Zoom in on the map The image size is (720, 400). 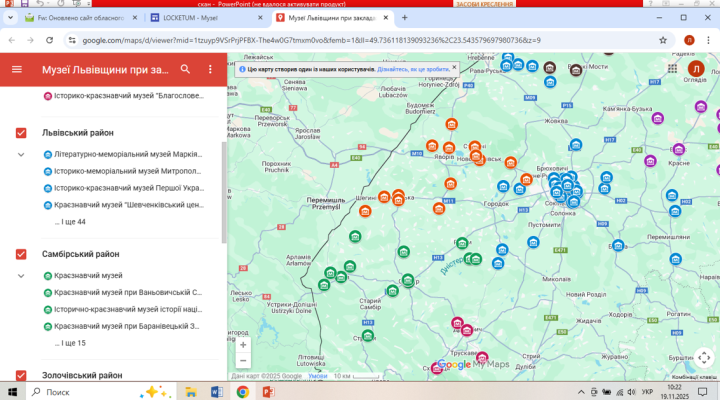tap(243, 344)
